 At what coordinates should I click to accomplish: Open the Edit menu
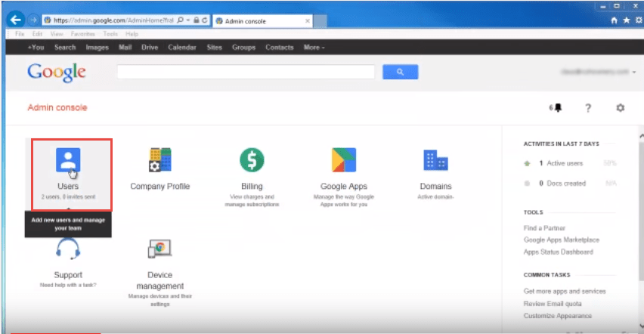37,34
